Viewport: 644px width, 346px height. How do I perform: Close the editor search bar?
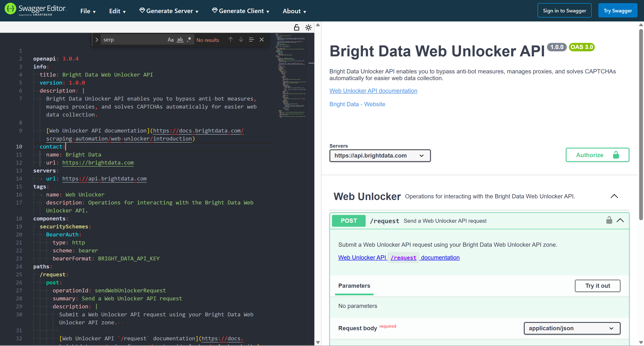click(x=262, y=40)
